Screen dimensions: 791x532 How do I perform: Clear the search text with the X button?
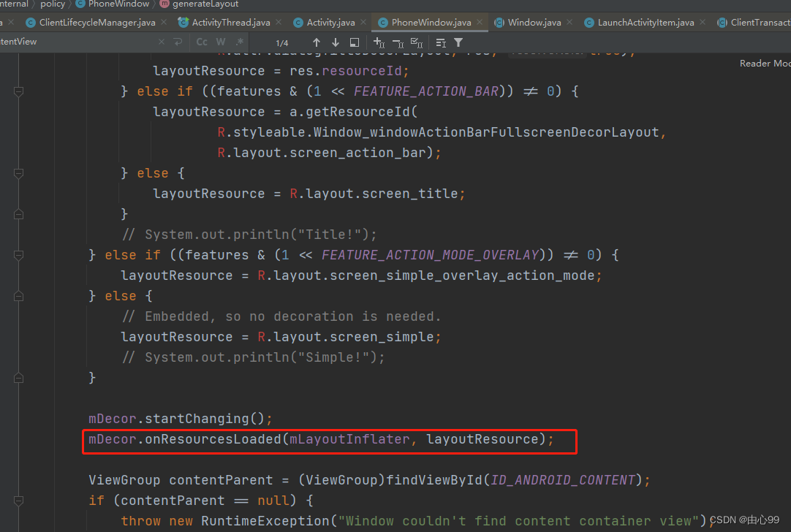(x=162, y=42)
